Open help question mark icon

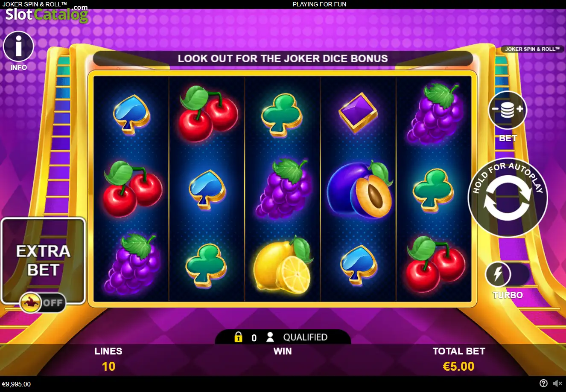(x=543, y=383)
